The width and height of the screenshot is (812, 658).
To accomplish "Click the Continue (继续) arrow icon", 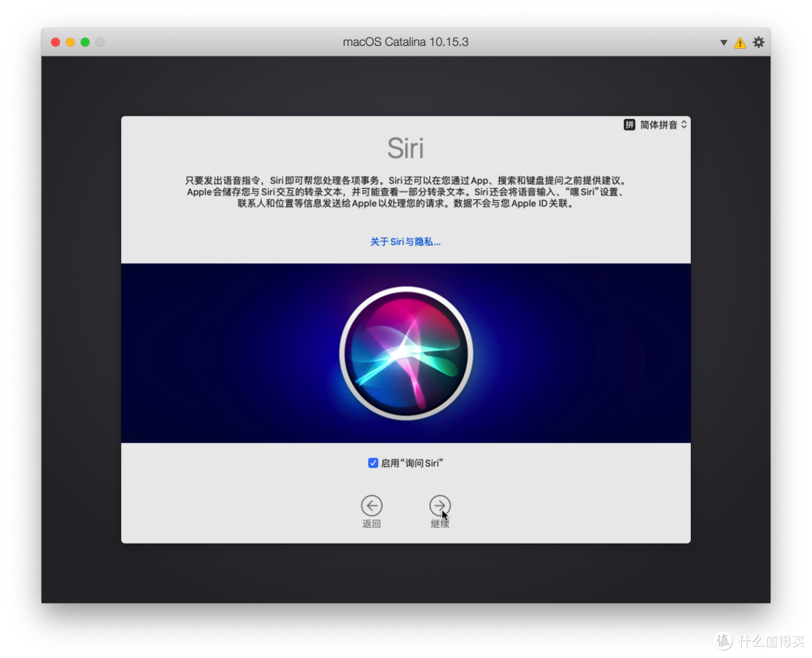I will click(x=440, y=505).
